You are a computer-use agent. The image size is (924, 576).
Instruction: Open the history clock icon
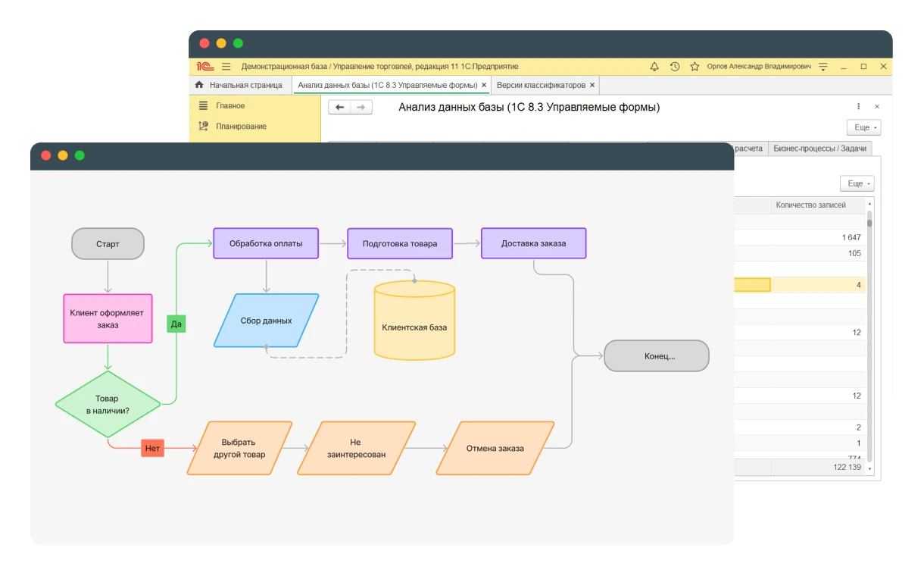click(x=675, y=67)
